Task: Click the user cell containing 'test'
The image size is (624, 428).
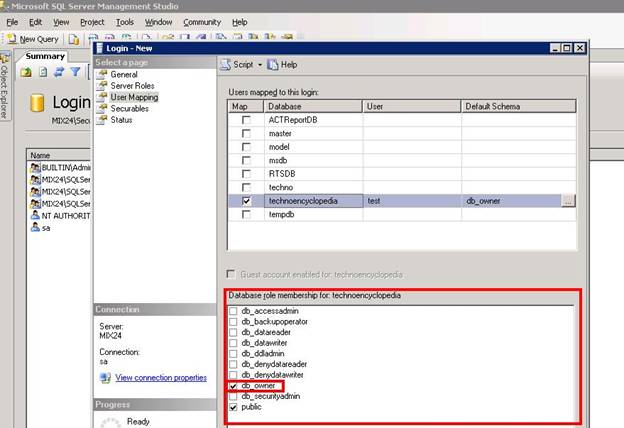Action: [412, 201]
